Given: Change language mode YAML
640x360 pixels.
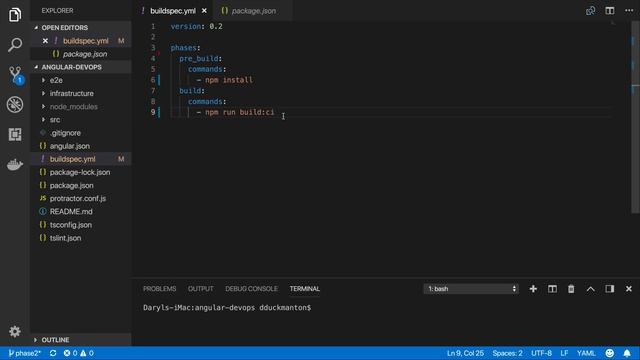Looking at the screenshot, I should coord(586,353).
